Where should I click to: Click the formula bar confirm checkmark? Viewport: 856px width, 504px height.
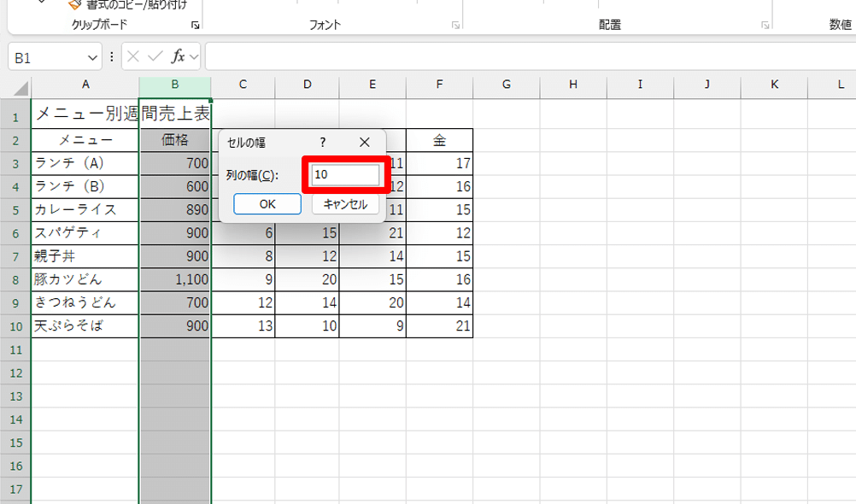click(x=155, y=56)
